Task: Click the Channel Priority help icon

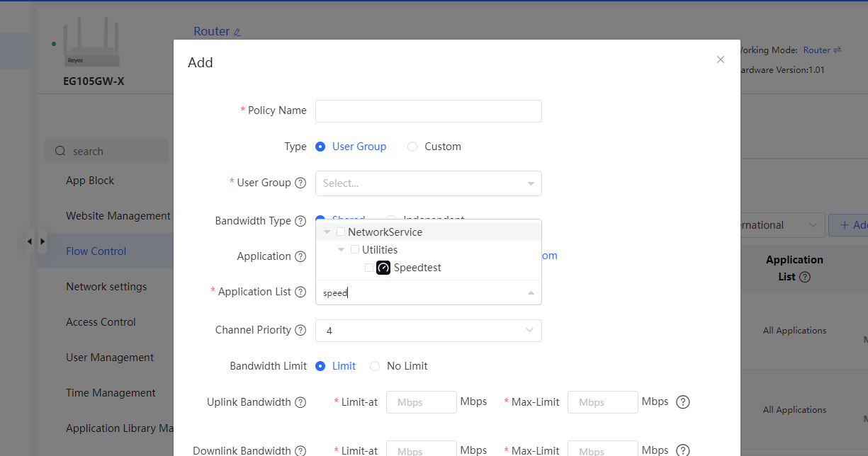Action: click(x=300, y=330)
